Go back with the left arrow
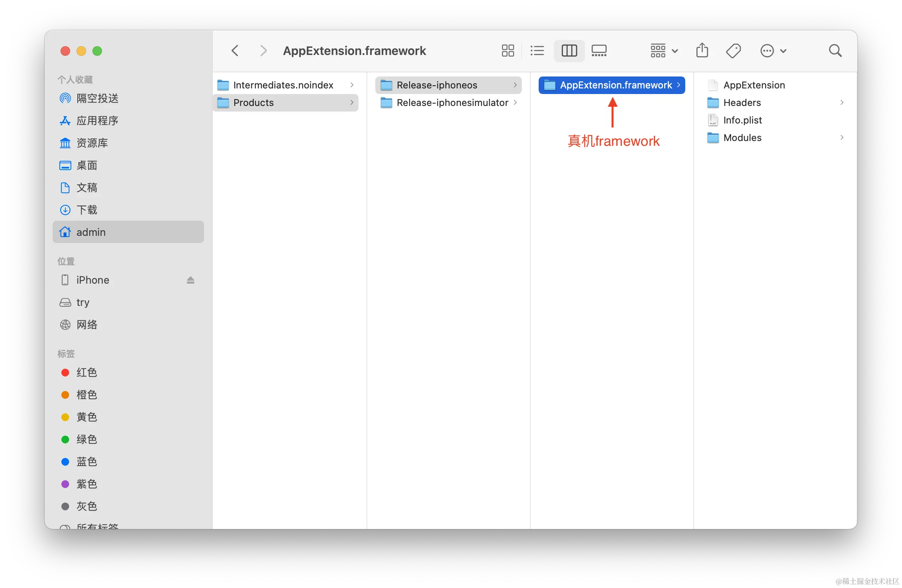 [x=235, y=51]
